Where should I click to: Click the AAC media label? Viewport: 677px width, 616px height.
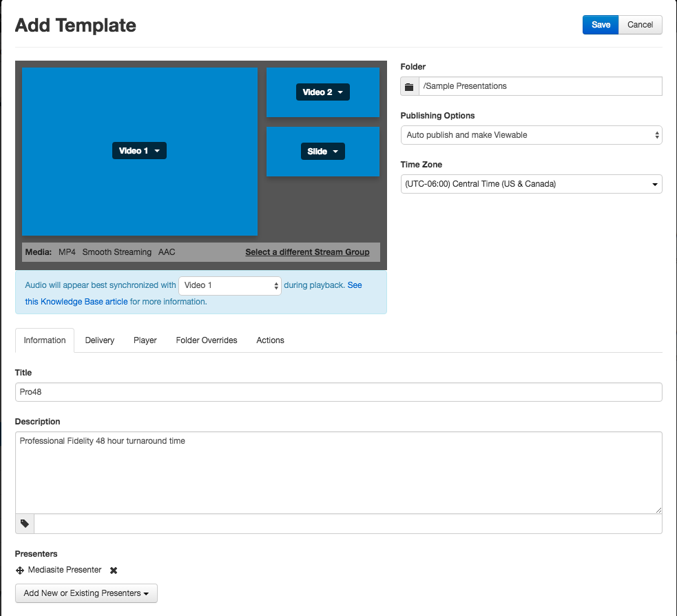(x=167, y=252)
